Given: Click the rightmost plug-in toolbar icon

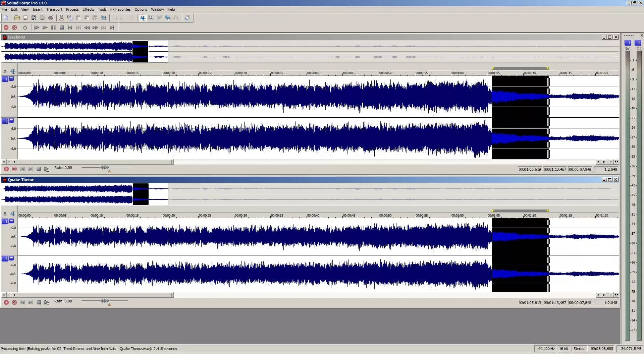Looking at the screenshot, I should 187,18.
